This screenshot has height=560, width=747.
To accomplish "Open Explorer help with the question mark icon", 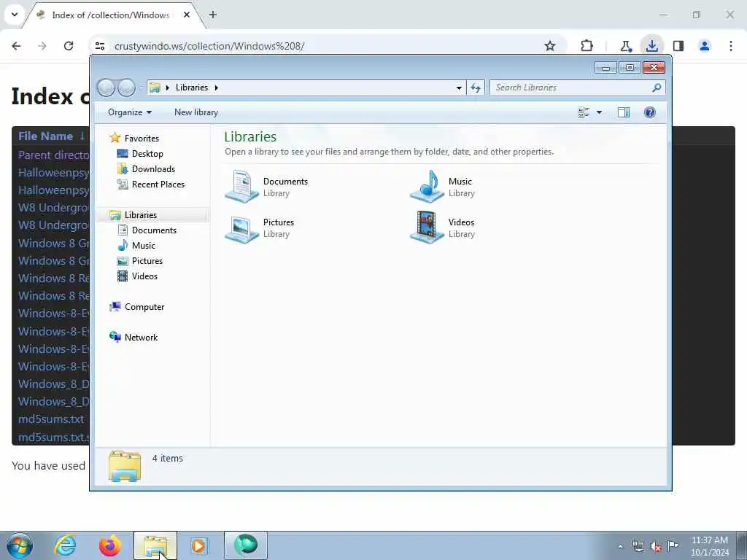I will [x=649, y=112].
